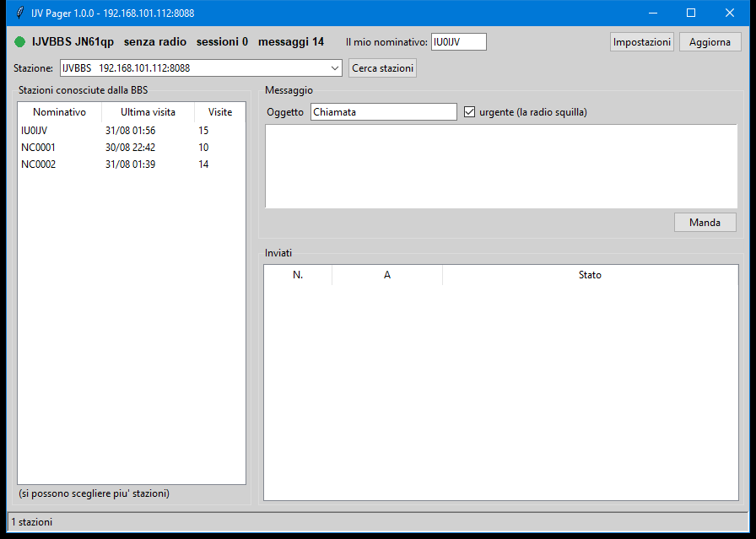This screenshot has height=539, width=756.
Task: Click the visit count 14 cell
Action: (x=203, y=164)
